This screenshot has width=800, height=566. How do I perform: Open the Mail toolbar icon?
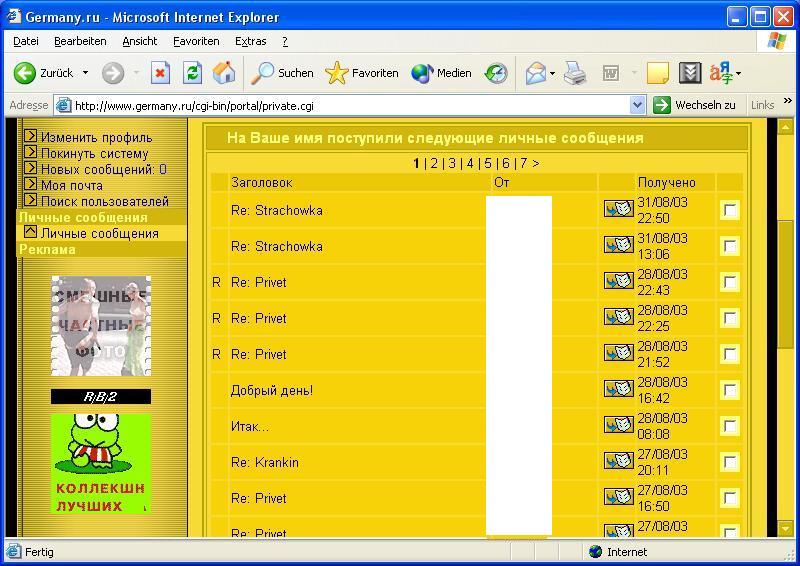[x=535, y=73]
